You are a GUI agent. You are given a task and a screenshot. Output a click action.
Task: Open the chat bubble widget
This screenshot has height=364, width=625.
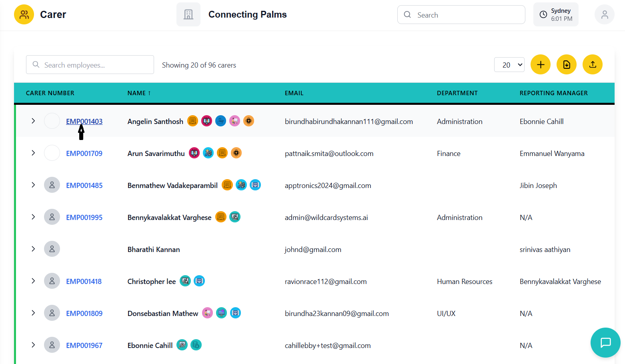tap(605, 342)
